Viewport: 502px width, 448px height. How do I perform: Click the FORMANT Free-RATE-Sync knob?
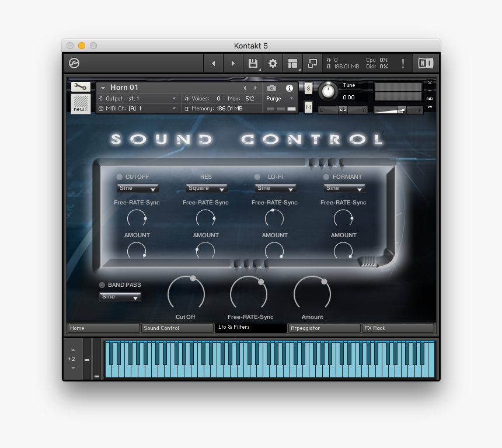click(343, 218)
